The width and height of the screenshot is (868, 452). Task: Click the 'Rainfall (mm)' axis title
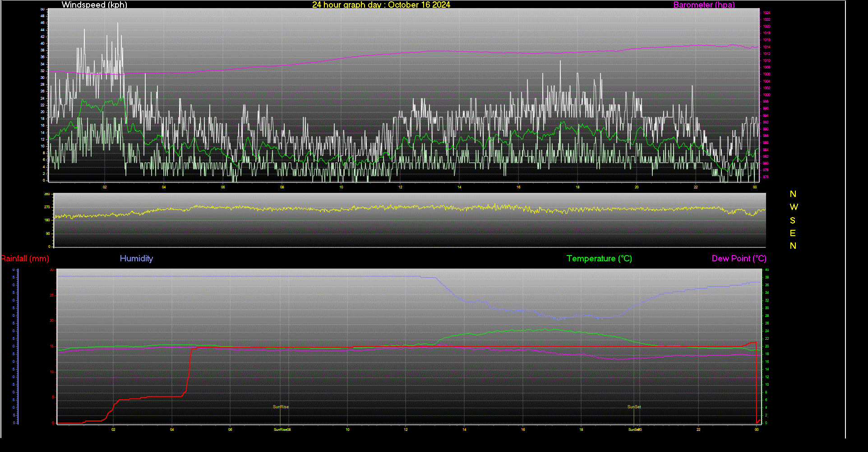[x=25, y=259]
